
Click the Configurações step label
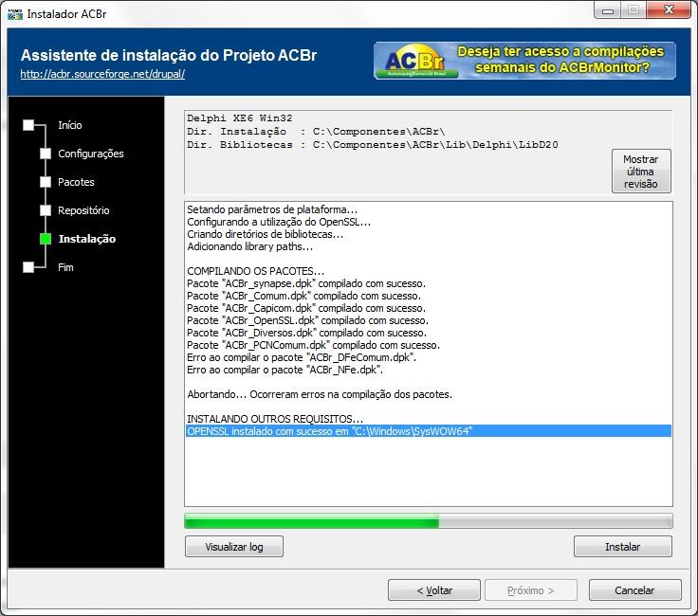pos(91,154)
